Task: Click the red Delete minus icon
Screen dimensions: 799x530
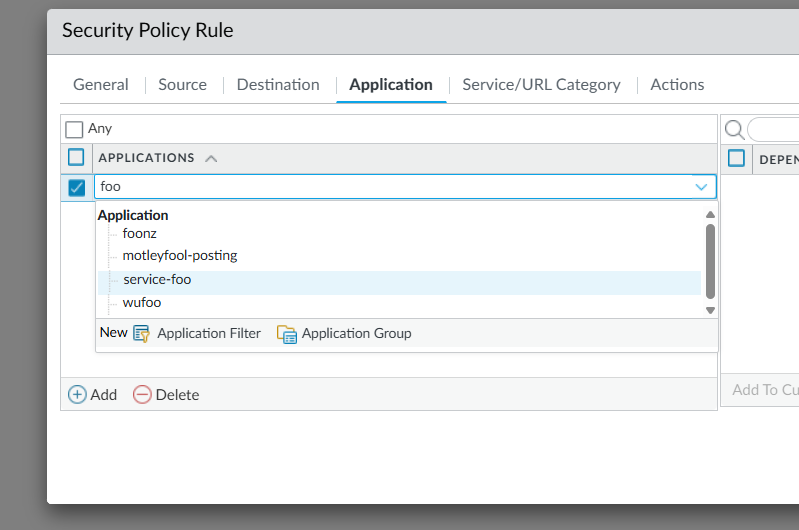Action: coord(142,394)
